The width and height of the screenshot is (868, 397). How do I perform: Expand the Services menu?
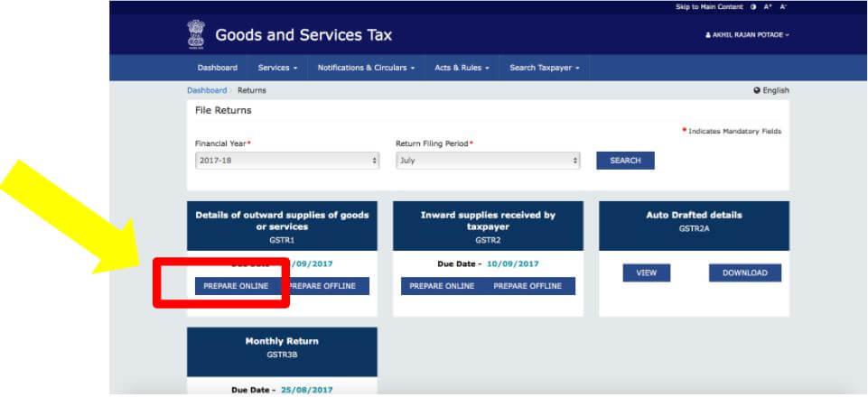pyautogui.click(x=277, y=68)
